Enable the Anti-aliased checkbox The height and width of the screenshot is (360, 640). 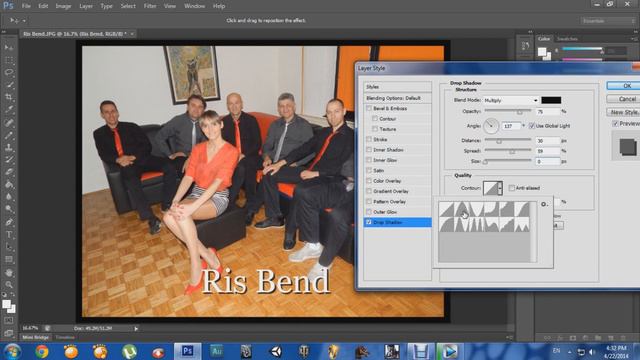(512, 188)
